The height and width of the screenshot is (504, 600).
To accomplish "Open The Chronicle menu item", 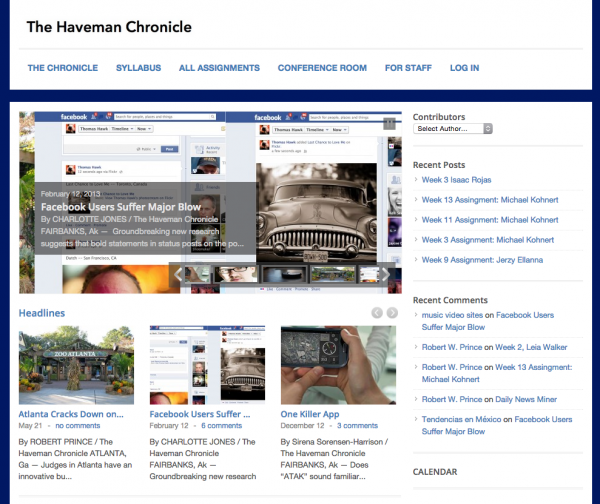I will 62,68.
